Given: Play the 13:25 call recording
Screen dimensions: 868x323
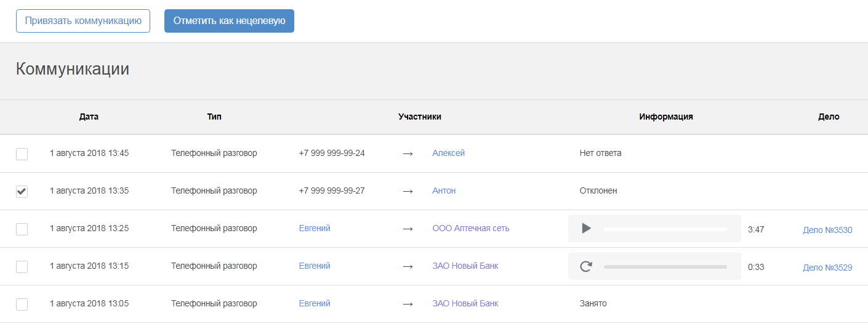Looking at the screenshot, I should 586,229.
